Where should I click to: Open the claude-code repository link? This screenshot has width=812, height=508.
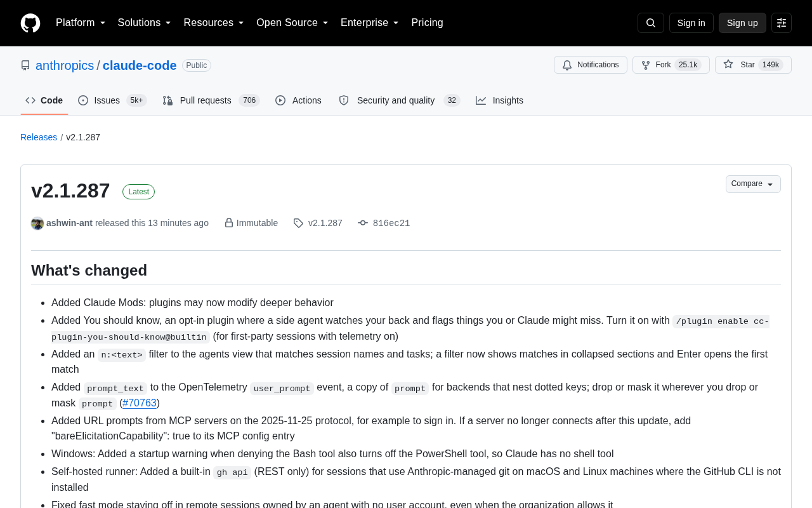140,65
